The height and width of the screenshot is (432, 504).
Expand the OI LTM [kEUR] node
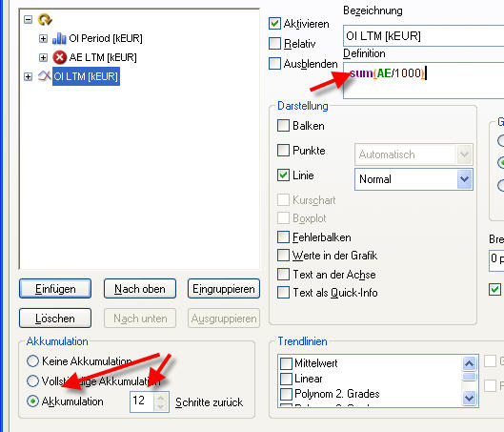click(28, 76)
